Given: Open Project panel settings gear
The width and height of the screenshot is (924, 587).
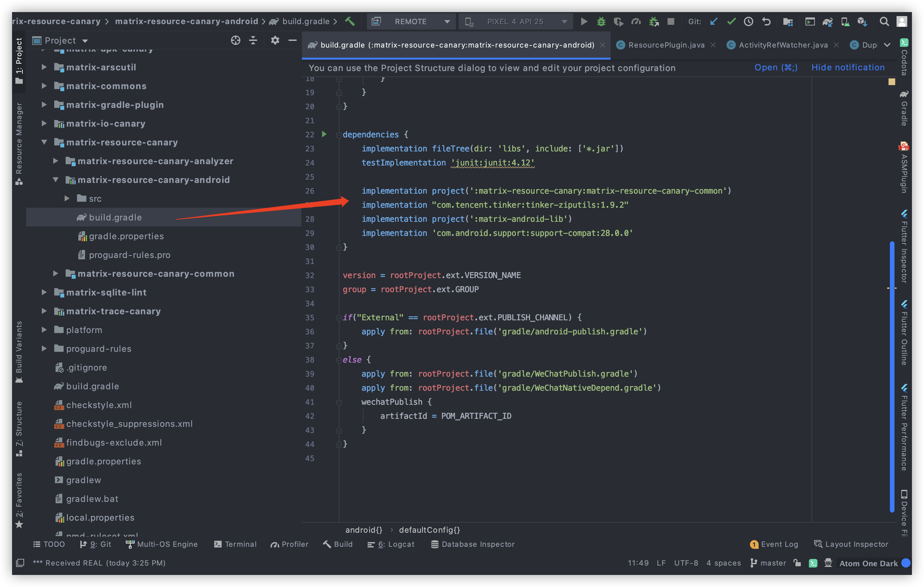Looking at the screenshot, I should [x=275, y=40].
